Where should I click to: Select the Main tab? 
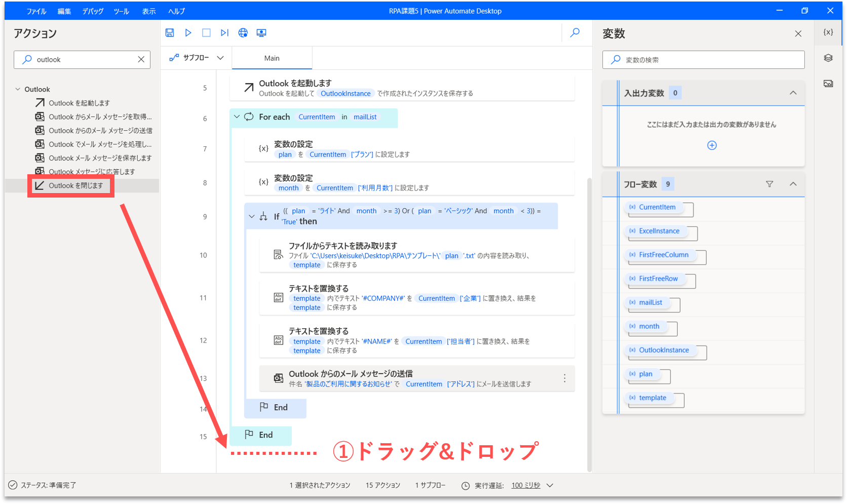(x=272, y=58)
